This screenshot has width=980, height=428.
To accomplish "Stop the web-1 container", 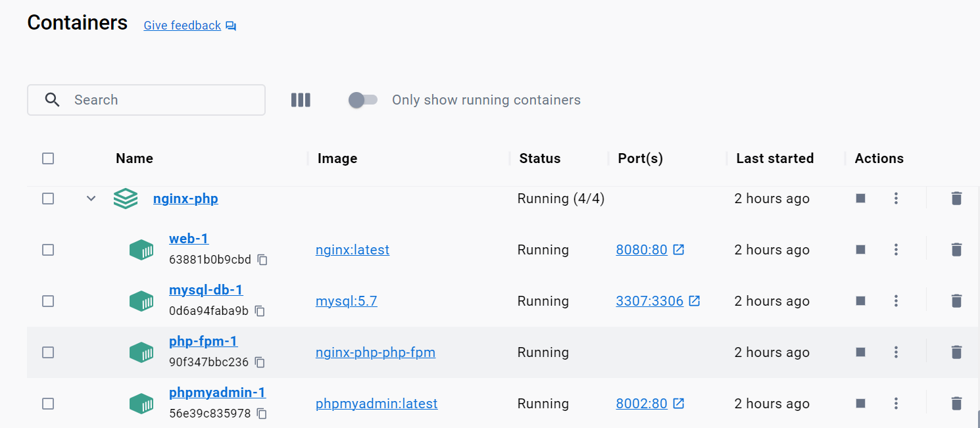I will [x=860, y=250].
